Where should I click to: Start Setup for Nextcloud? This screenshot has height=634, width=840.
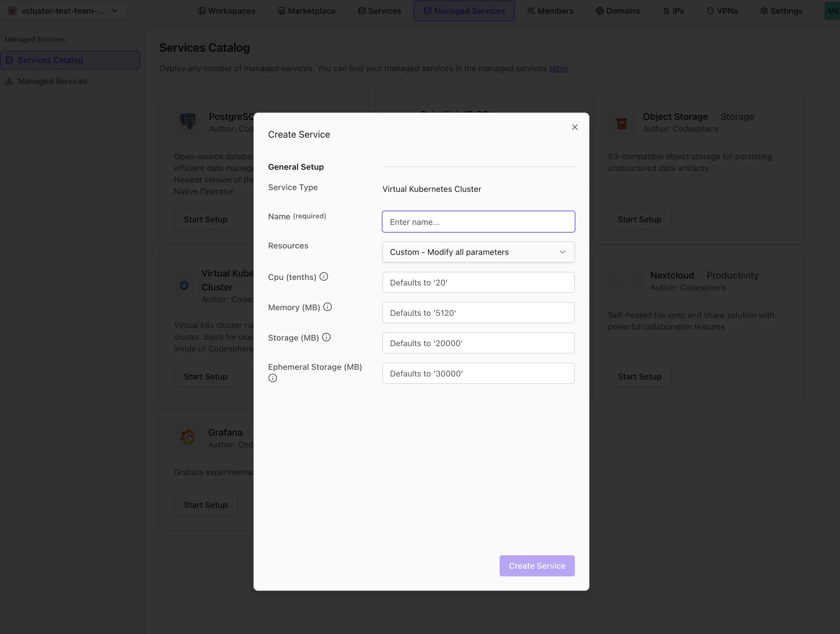[x=639, y=376]
